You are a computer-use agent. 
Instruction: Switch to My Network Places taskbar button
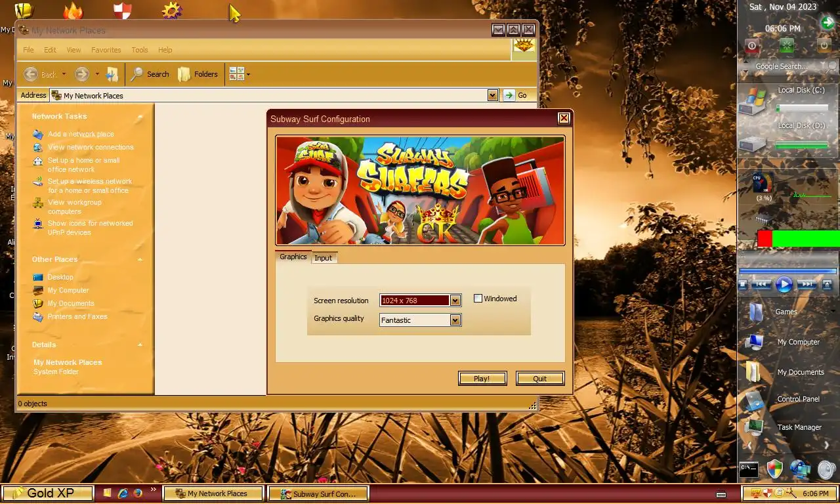pos(213,493)
